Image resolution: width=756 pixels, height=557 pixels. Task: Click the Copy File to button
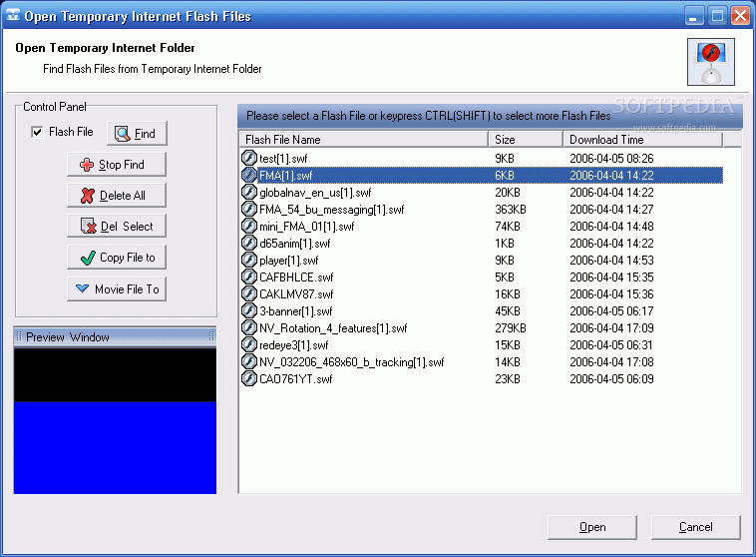tap(117, 258)
